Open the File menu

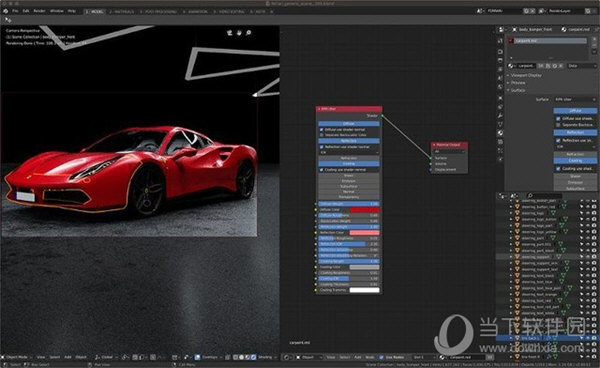15,11
